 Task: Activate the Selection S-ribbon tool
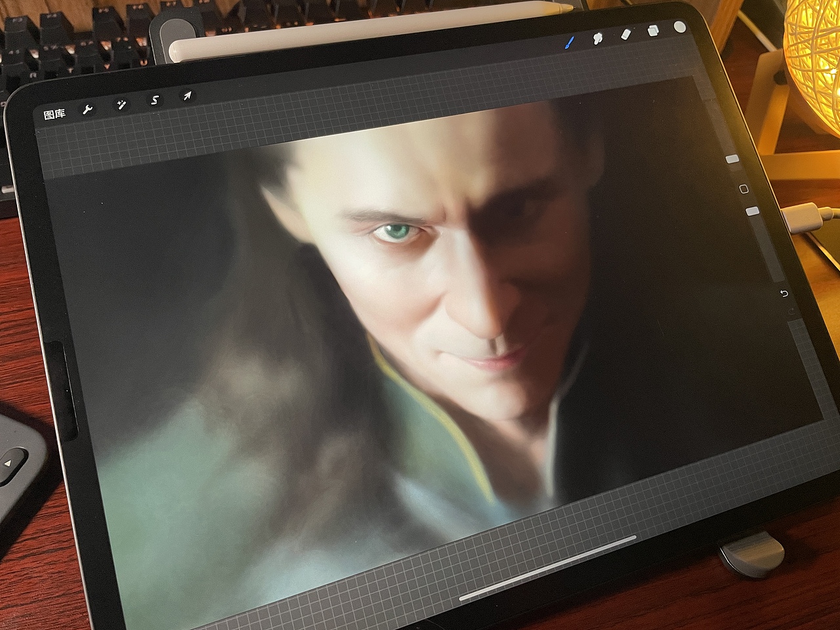(x=156, y=100)
